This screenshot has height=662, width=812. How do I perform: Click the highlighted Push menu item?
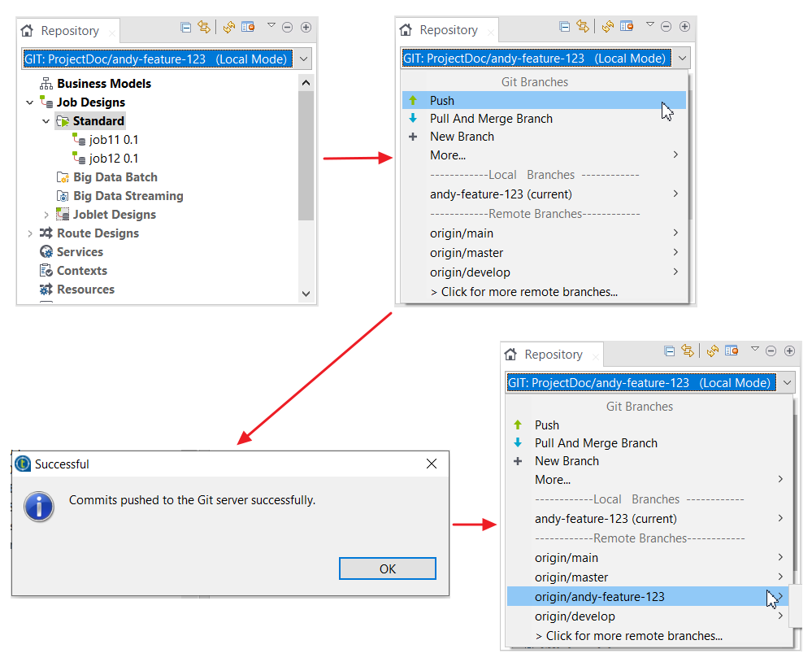(544, 101)
